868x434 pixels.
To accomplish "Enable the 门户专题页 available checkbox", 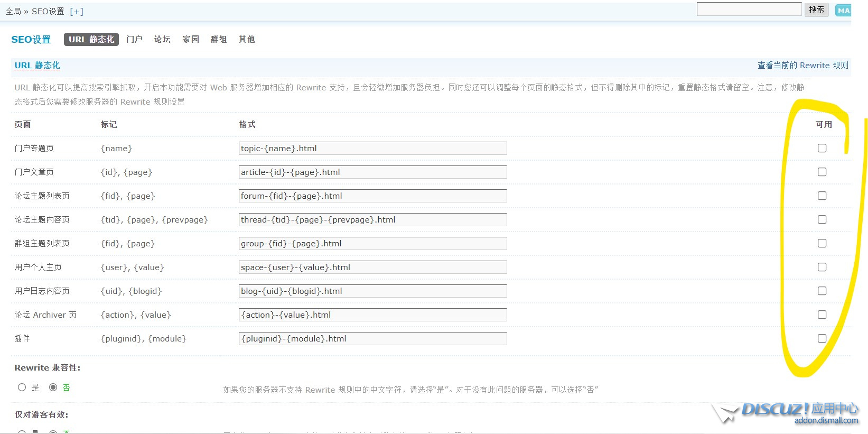I will pyautogui.click(x=822, y=149).
